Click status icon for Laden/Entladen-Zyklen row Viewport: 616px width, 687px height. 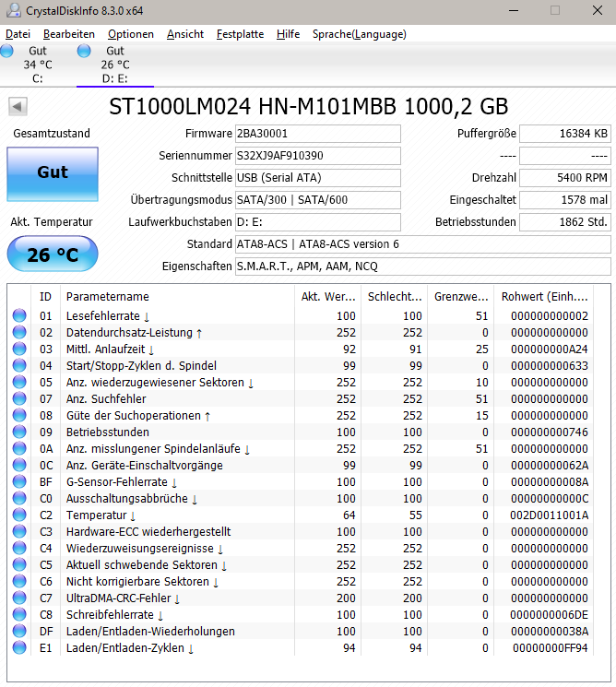(x=19, y=647)
